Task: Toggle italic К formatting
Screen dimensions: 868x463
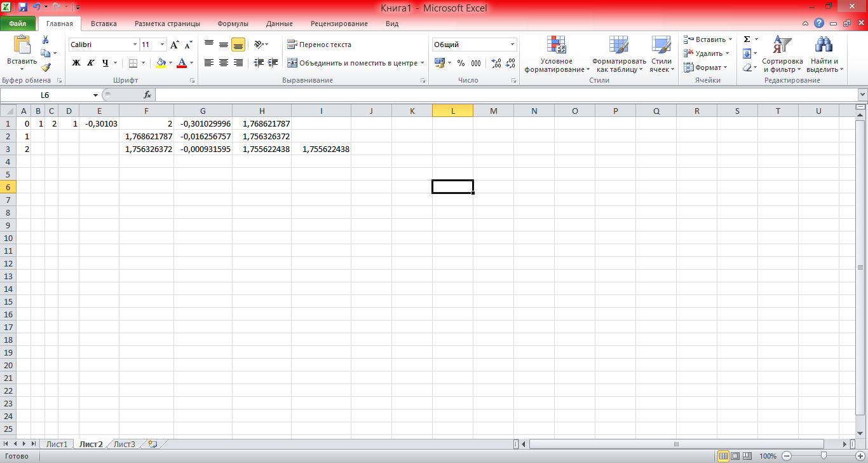Action: (91, 63)
